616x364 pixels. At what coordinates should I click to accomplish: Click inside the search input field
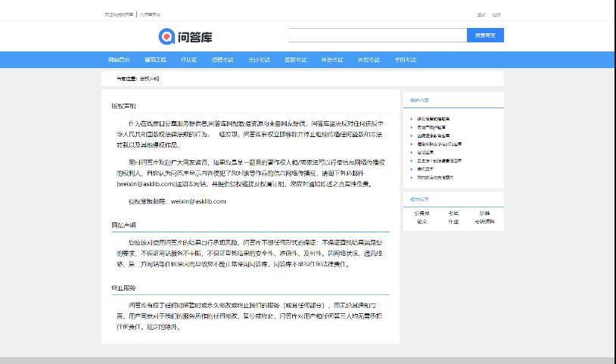tap(378, 36)
